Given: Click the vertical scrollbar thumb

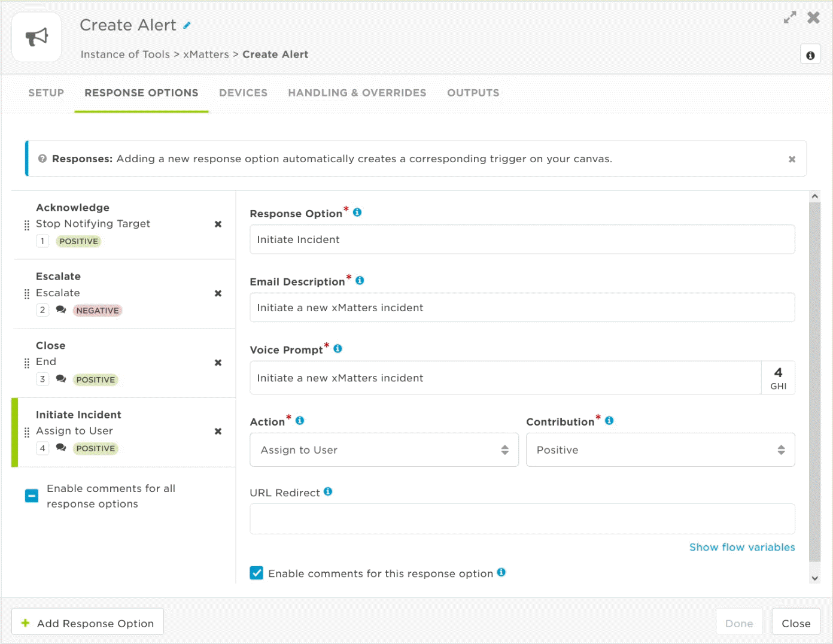Looking at the screenshot, I should point(814,382).
